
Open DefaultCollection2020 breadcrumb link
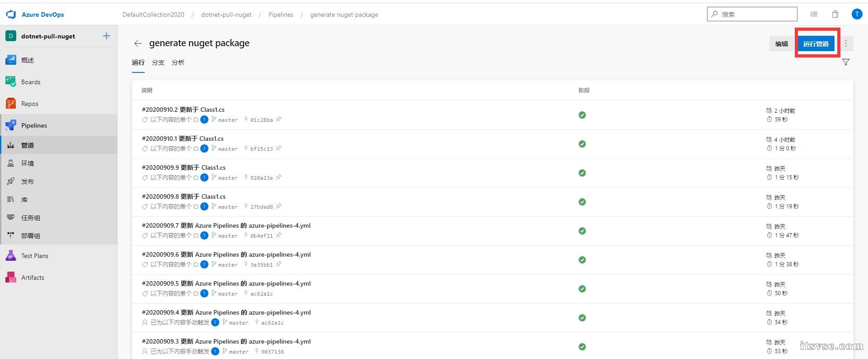coord(154,14)
